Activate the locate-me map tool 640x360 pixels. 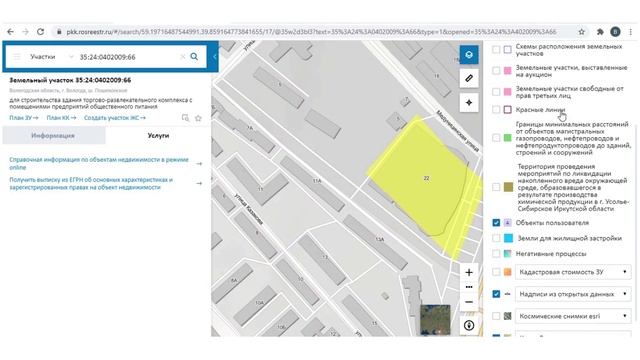(469, 102)
